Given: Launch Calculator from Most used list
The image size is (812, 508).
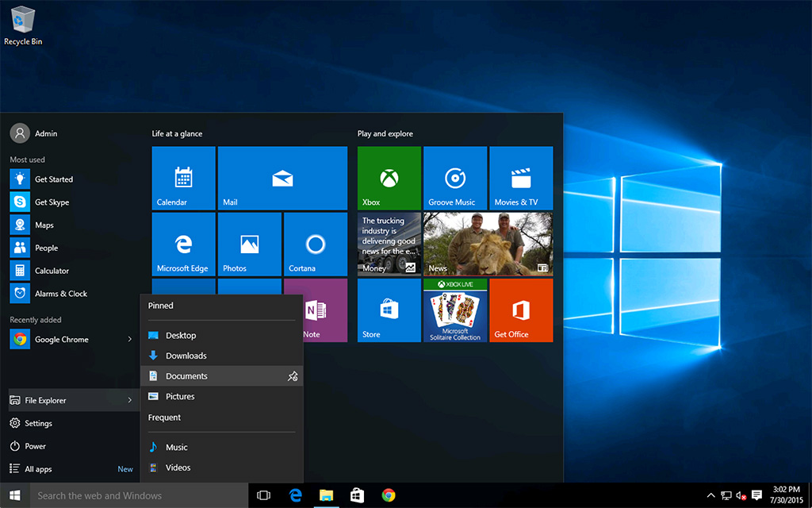Looking at the screenshot, I should click(71, 271).
